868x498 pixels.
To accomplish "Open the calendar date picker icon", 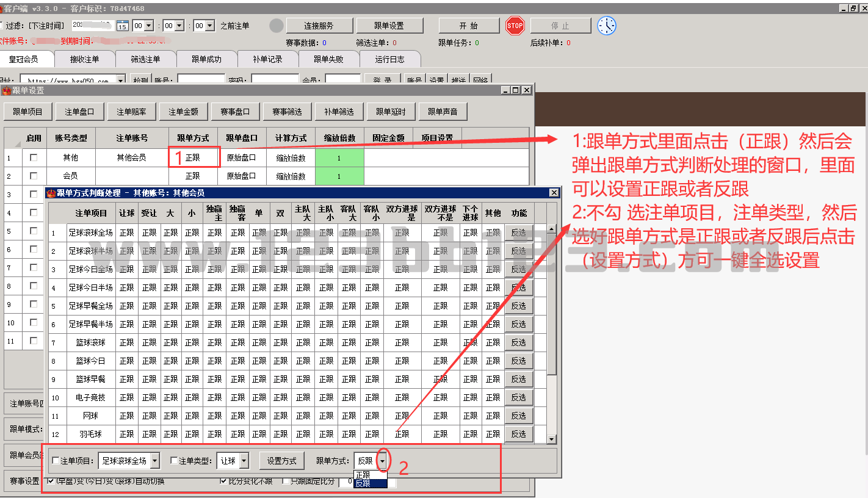I will point(122,26).
